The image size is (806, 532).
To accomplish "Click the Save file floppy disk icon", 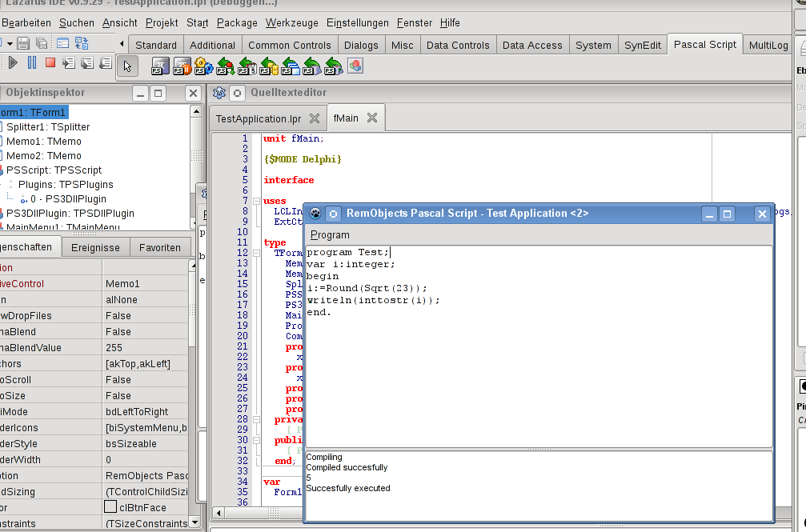I will (x=23, y=43).
